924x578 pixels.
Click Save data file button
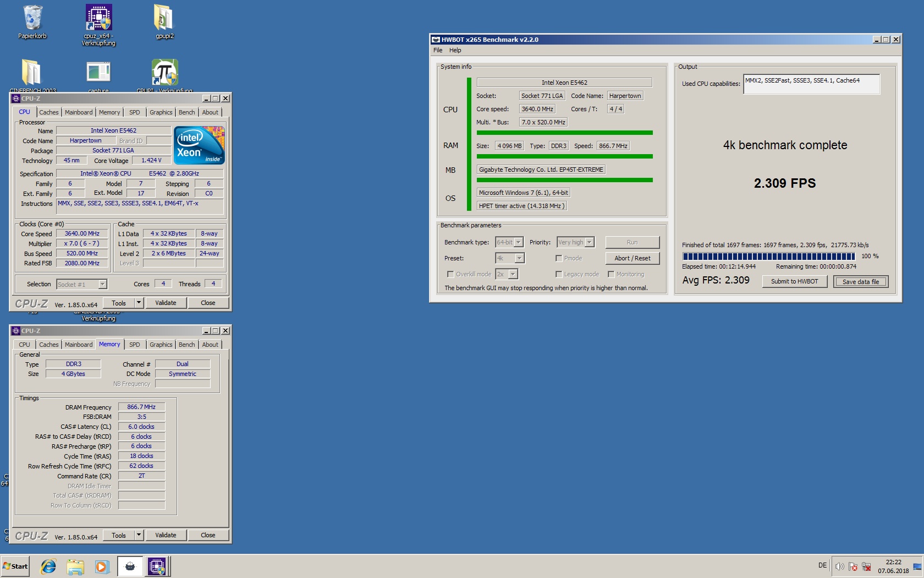coord(861,282)
